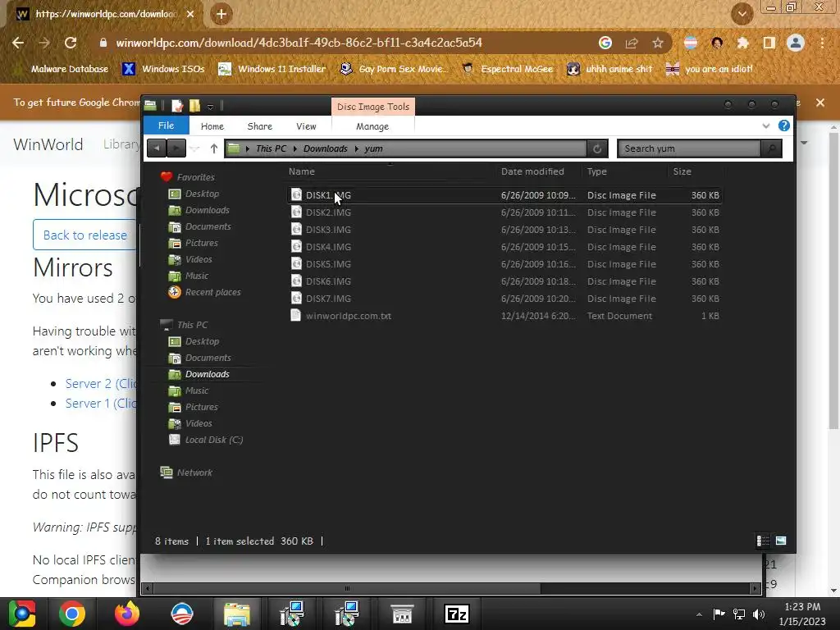840x630 pixels.
Task: Show hidden tray icons arrow
Action: tap(699, 614)
